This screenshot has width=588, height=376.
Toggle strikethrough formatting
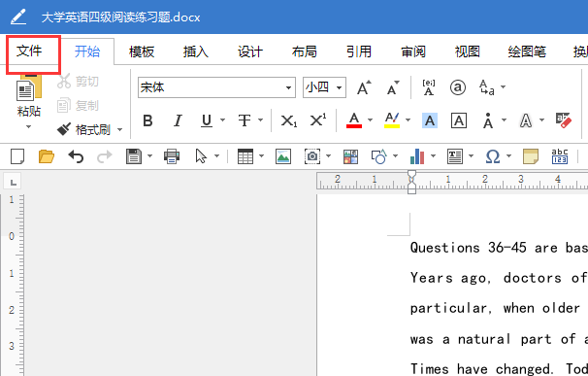[x=245, y=120]
